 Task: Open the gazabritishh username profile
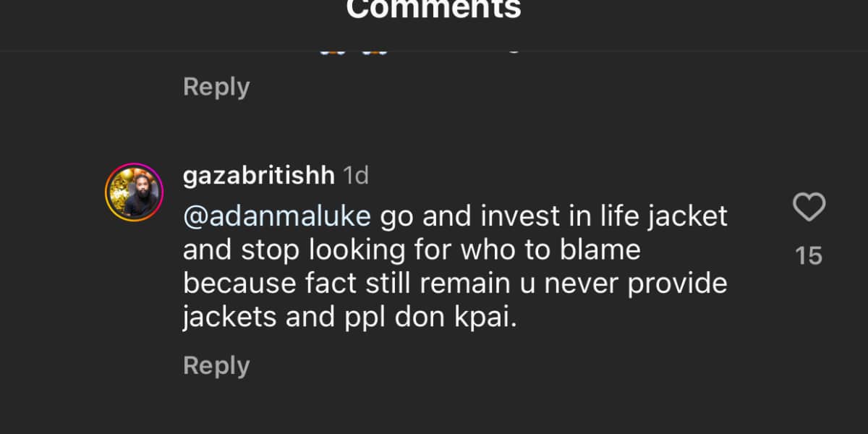(258, 176)
